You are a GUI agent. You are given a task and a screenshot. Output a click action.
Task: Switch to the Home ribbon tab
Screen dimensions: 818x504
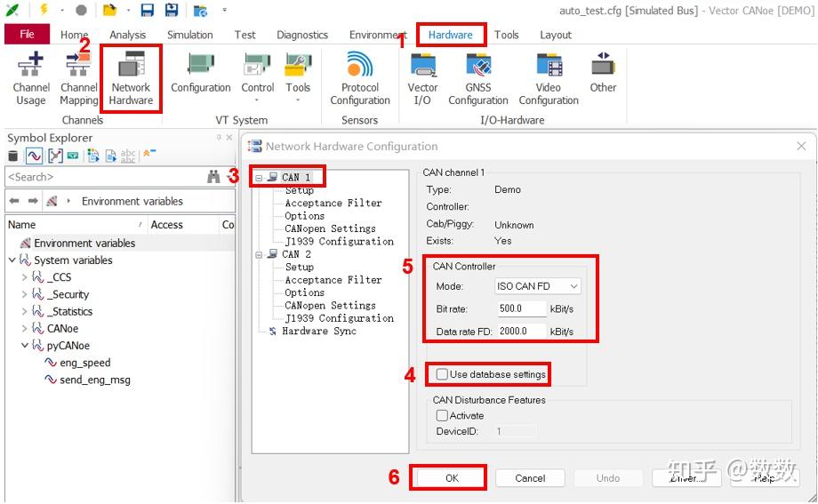(x=74, y=35)
